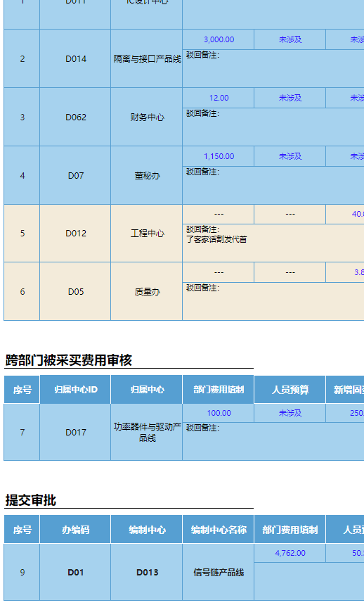Image resolution: width=364 pixels, height=605 pixels.
Task: Click the 驳回备注 field in the 董秘办 row
Action: pos(273,185)
